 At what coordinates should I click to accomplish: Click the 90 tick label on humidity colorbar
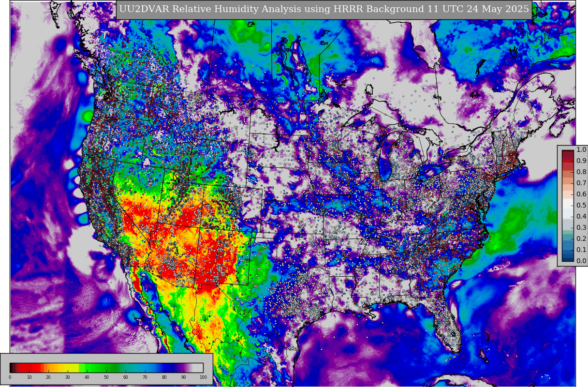point(184,377)
